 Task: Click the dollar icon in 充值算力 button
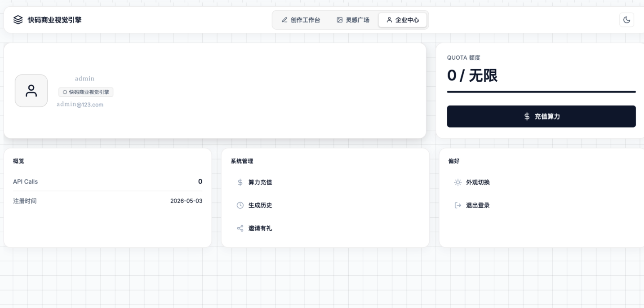click(527, 116)
